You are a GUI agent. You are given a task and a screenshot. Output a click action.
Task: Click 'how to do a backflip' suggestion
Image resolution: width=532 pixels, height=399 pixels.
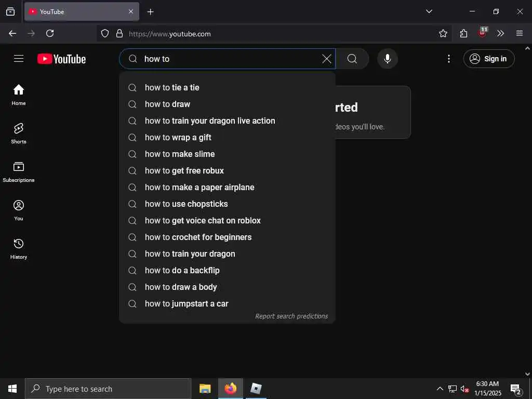tap(228, 270)
